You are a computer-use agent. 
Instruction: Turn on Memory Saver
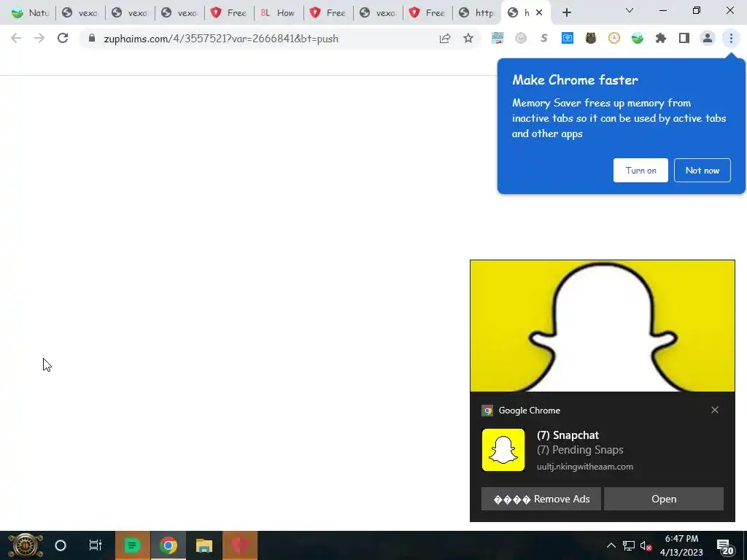640,171
